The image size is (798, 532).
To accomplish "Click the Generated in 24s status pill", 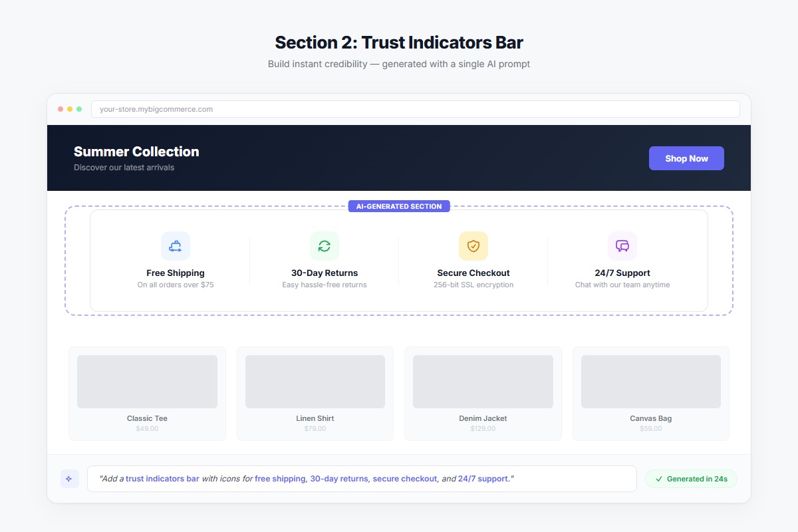I will tap(691, 478).
